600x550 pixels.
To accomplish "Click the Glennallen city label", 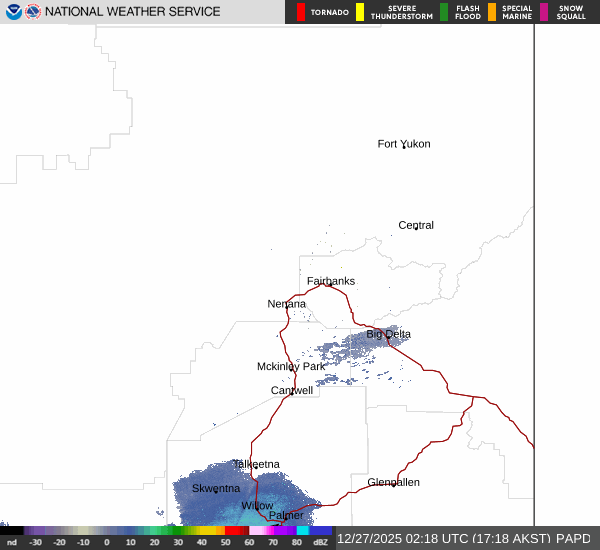I will pyautogui.click(x=393, y=482).
